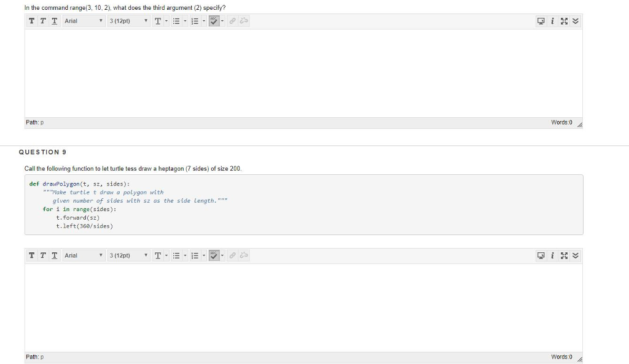Click the info help icon in range question editor
629x364 pixels.
click(x=552, y=21)
